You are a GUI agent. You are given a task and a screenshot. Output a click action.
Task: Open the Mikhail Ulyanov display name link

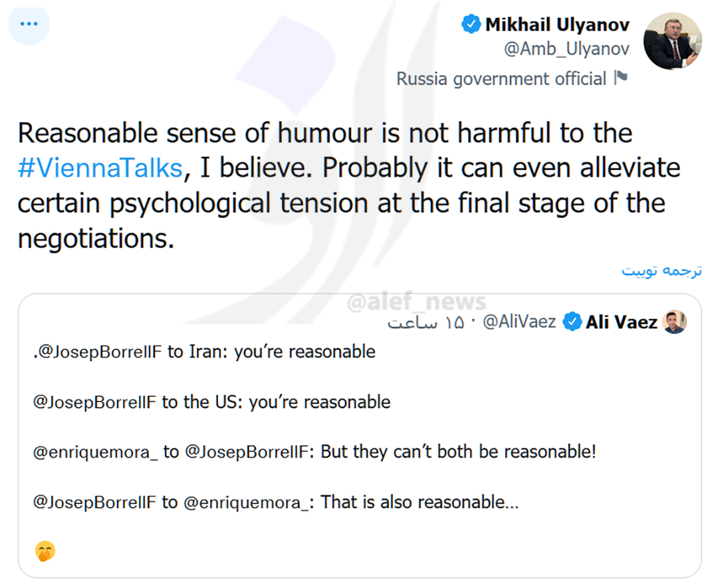coord(557,25)
